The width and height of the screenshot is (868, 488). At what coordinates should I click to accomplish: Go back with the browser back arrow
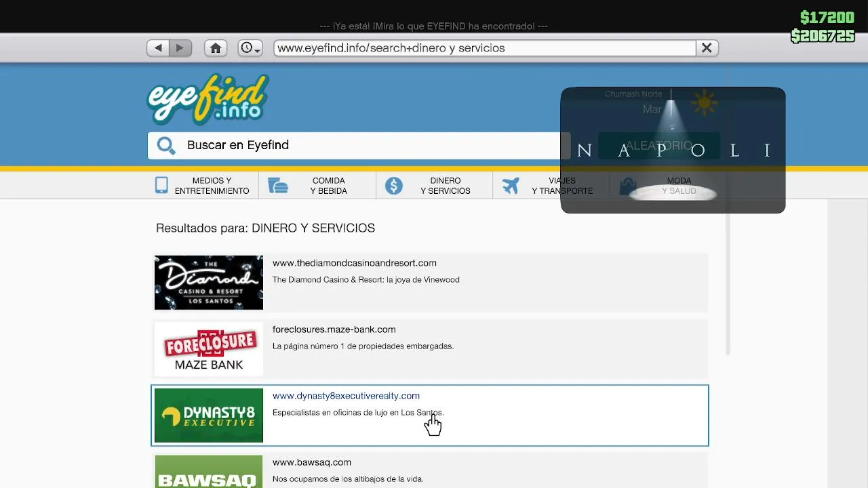tap(158, 48)
